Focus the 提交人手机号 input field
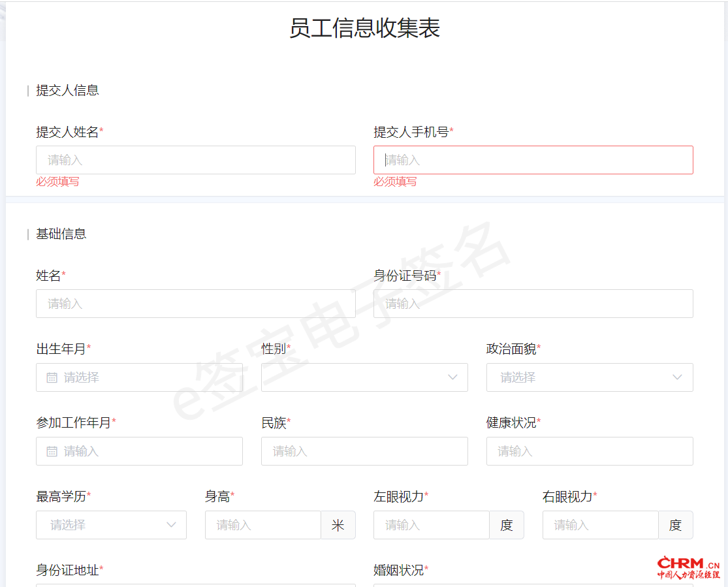The width and height of the screenshot is (728, 587). point(533,160)
